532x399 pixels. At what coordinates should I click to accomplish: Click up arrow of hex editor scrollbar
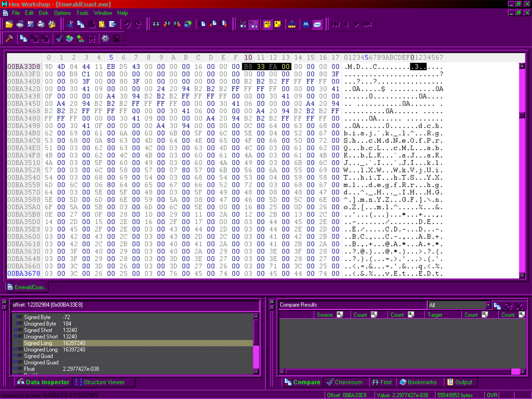click(522, 66)
